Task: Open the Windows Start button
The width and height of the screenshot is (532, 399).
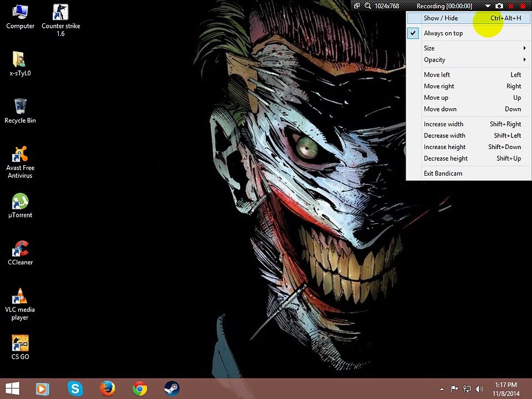Action: [13, 388]
